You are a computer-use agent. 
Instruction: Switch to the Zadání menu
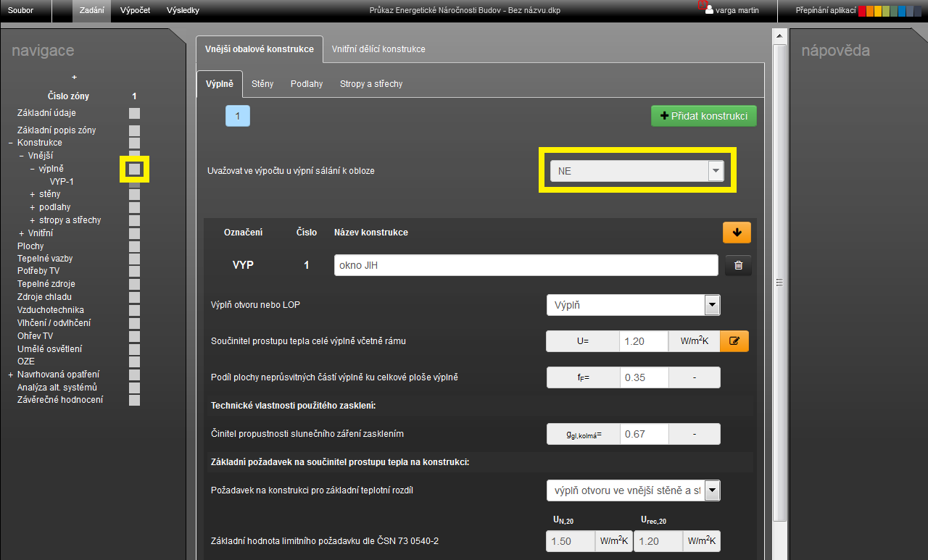(x=93, y=11)
